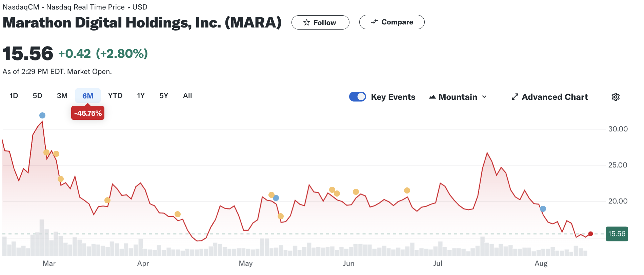Select the 3M time range

click(62, 96)
